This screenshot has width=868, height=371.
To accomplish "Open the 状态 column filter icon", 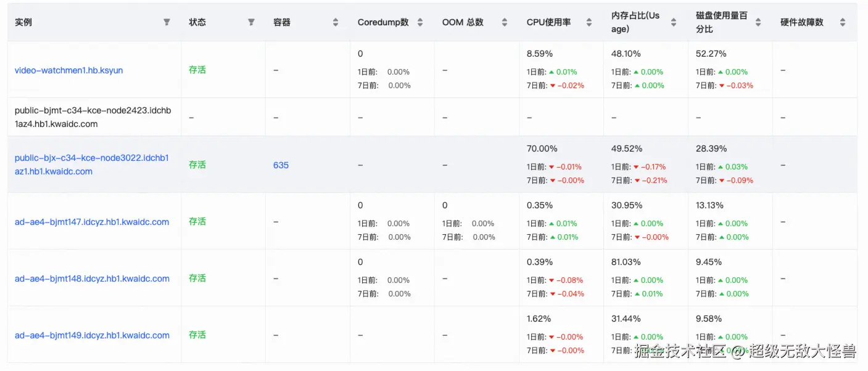I will (251, 22).
